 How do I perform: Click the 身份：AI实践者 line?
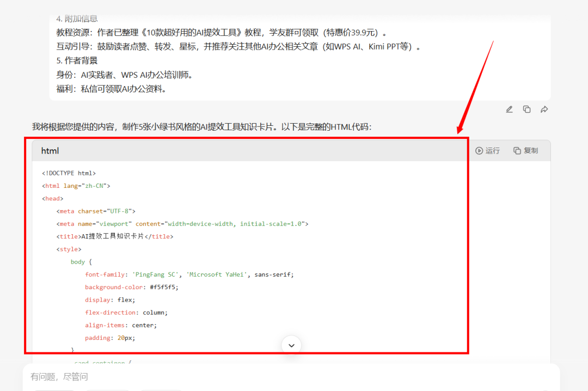125,75
